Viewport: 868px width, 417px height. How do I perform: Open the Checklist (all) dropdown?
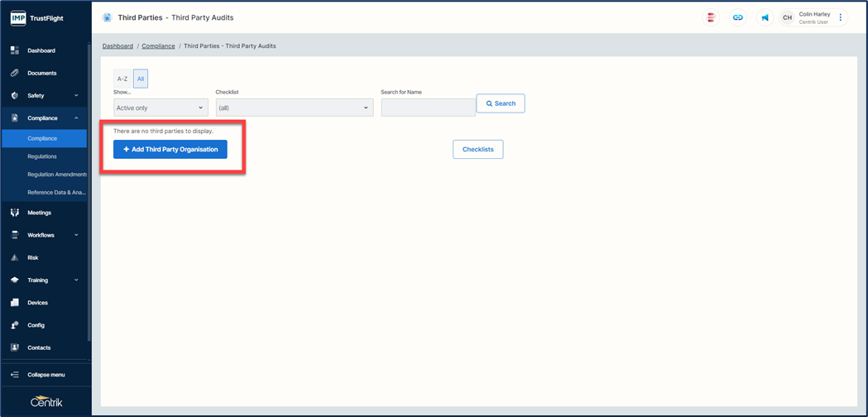pos(295,108)
